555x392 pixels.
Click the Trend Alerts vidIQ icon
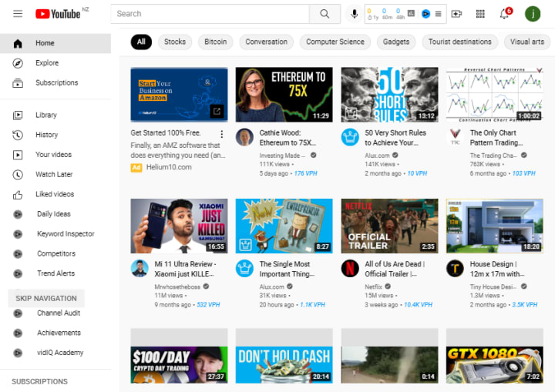(18, 273)
